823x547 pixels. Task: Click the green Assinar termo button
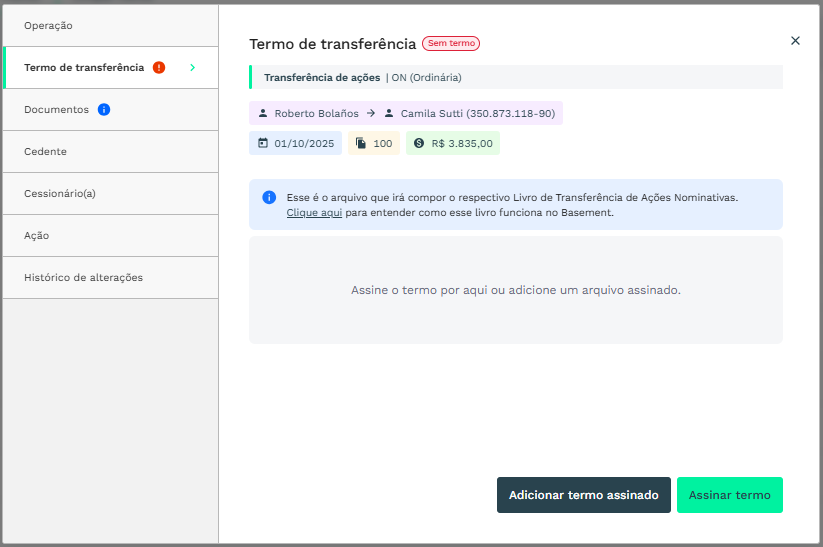pos(729,495)
